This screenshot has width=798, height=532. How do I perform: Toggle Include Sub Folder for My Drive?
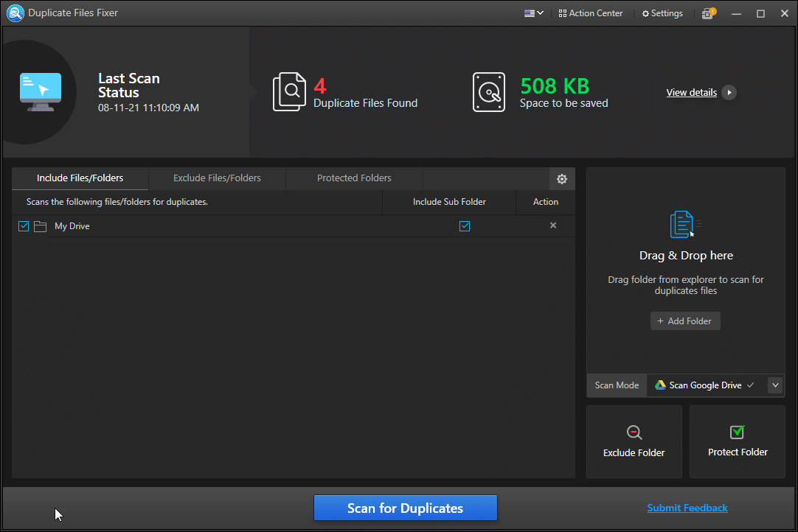pyautogui.click(x=465, y=225)
